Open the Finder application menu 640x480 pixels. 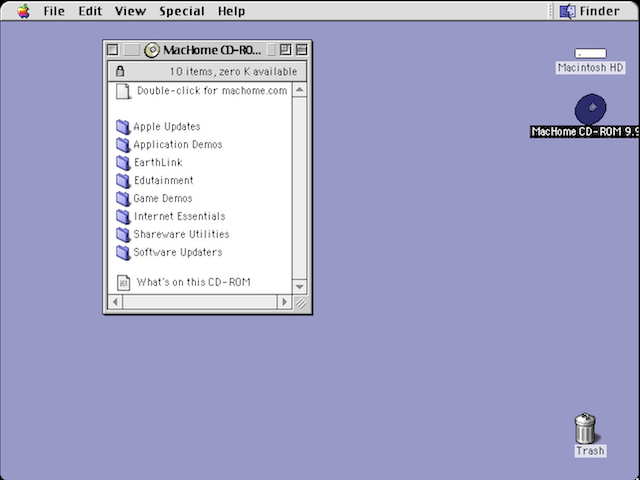click(x=590, y=11)
